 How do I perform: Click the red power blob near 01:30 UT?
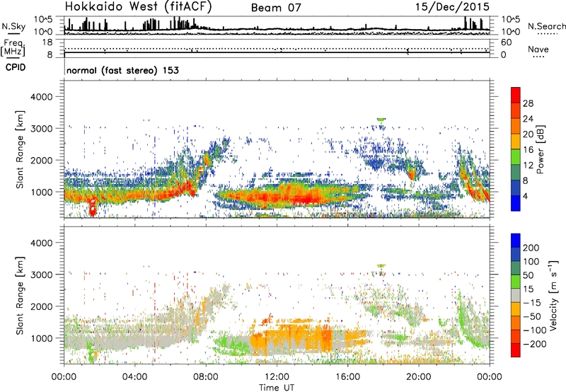(93, 208)
